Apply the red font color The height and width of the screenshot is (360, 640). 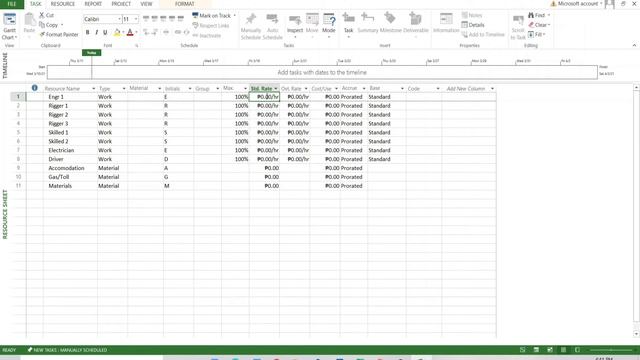(x=130, y=32)
